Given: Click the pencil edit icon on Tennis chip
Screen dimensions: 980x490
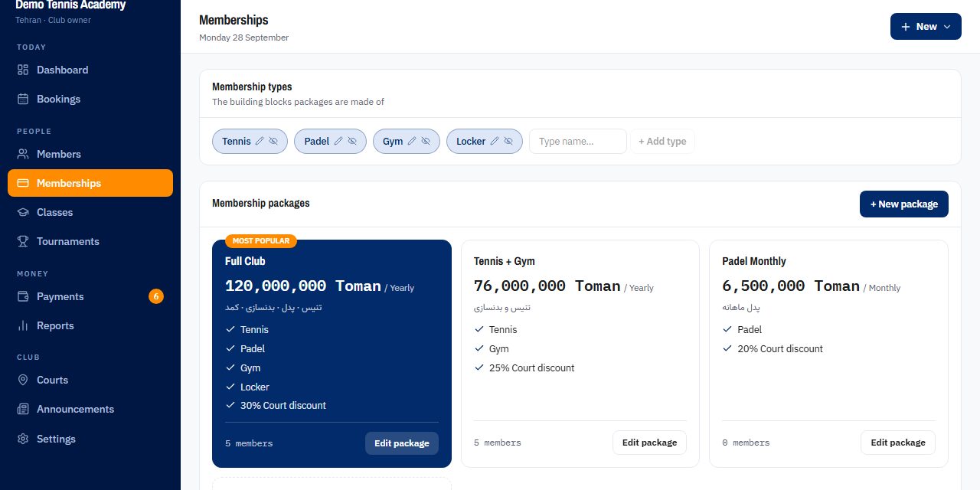Looking at the screenshot, I should [x=260, y=142].
